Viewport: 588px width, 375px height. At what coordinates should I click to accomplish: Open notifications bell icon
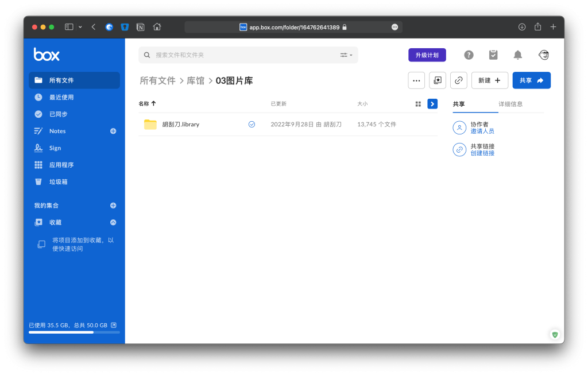pyautogui.click(x=518, y=55)
